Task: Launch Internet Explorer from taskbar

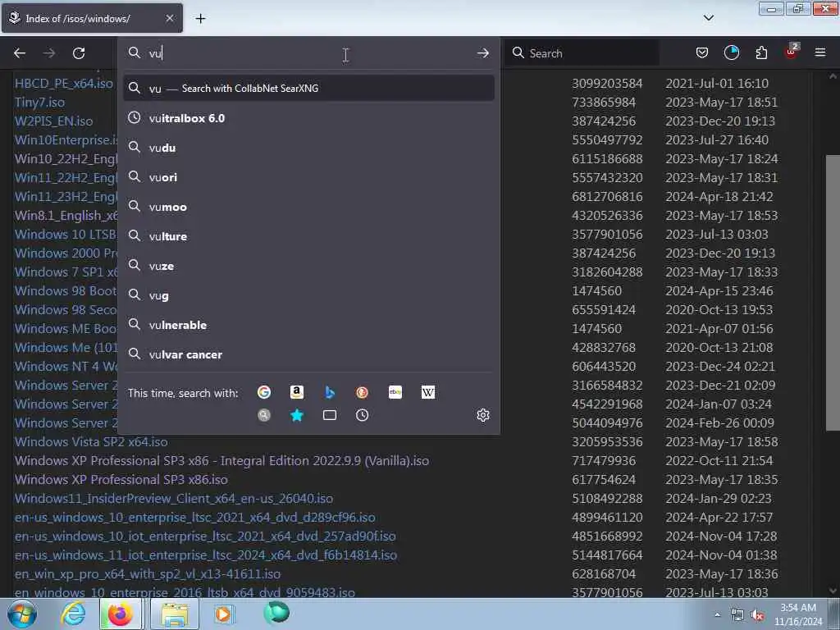Action: click(72, 614)
